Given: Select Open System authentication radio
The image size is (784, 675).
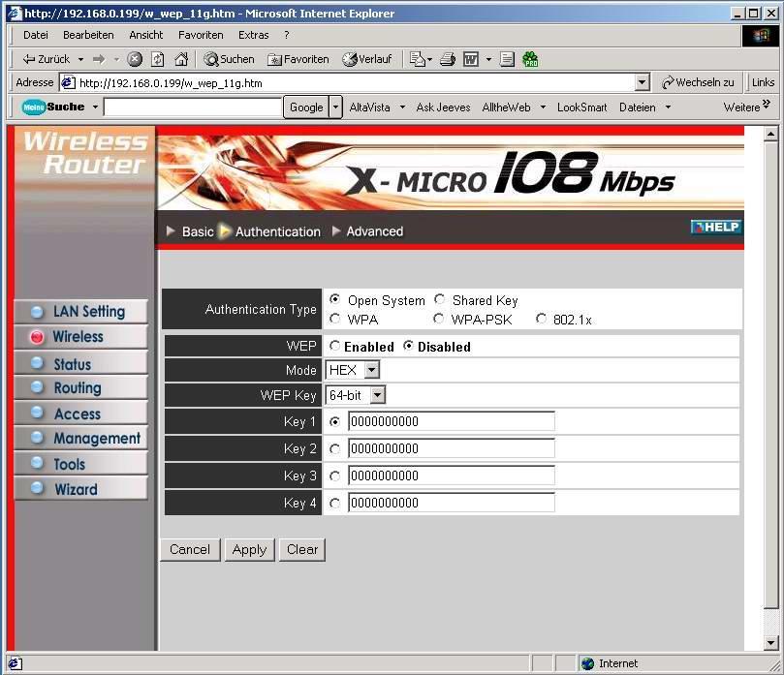Looking at the screenshot, I should [335, 299].
